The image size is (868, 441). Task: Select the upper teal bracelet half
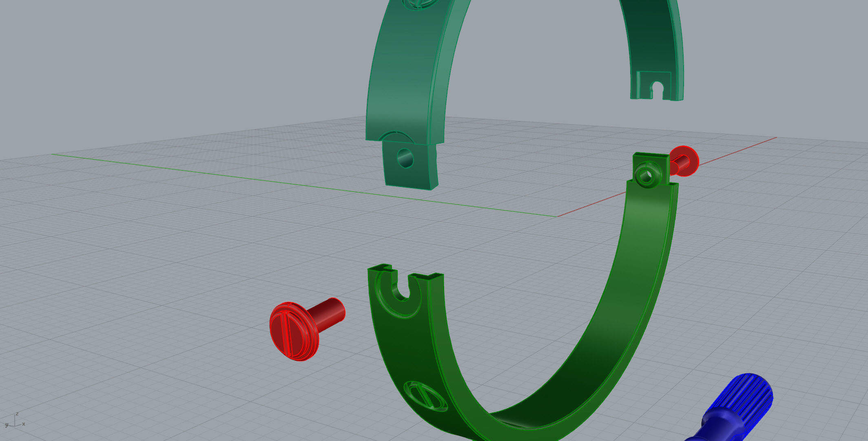(404, 82)
